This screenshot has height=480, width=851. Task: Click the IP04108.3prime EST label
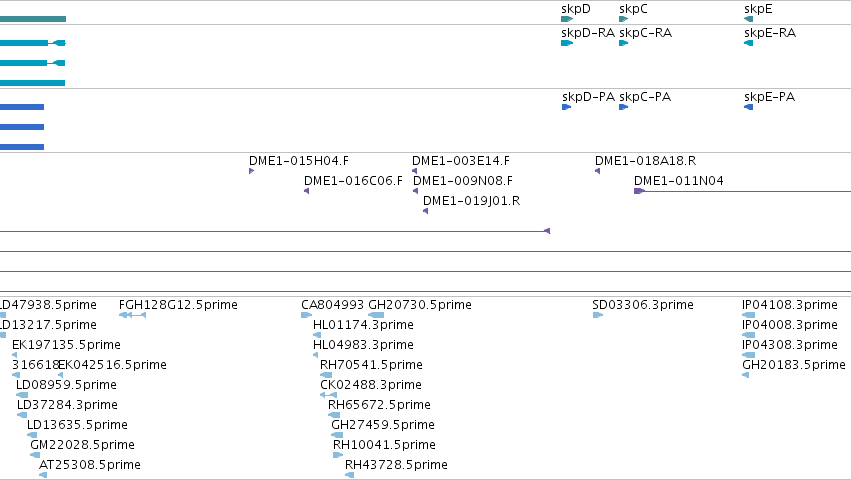coord(790,305)
